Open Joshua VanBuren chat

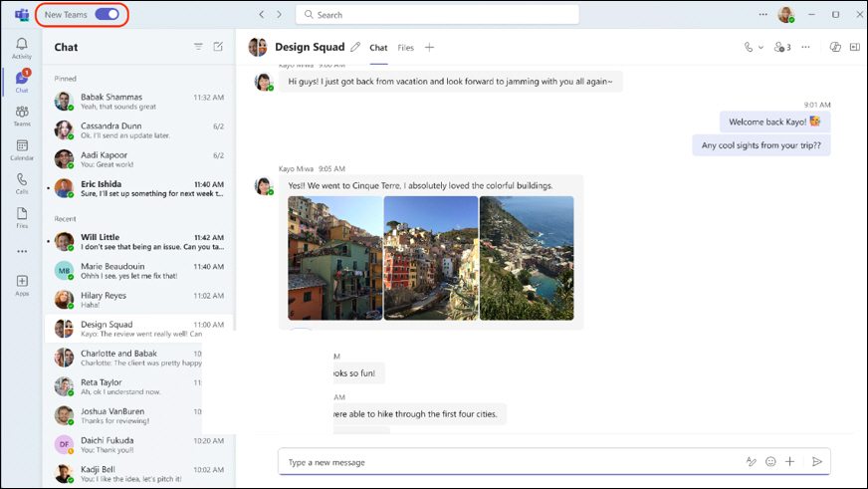(x=124, y=416)
